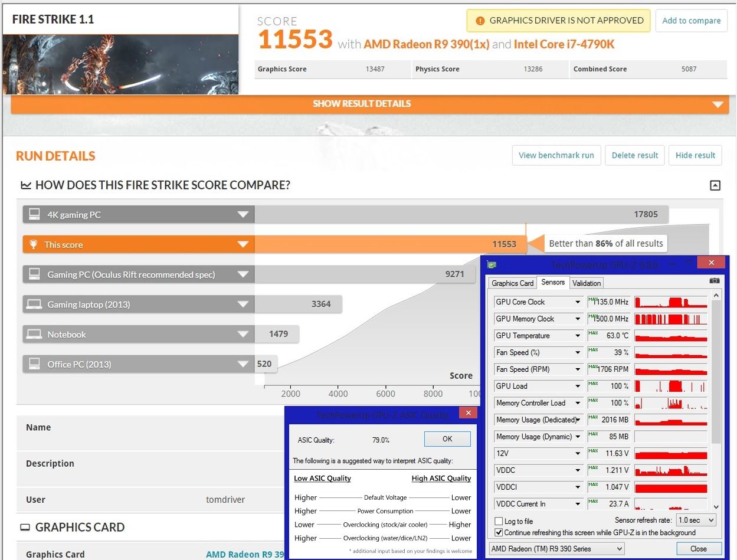This screenshot has width=737, height=560.
Task: Open the Oculus Rift Gaming PC dropdown
Action: pyautogui.click(x=243, y=274)
